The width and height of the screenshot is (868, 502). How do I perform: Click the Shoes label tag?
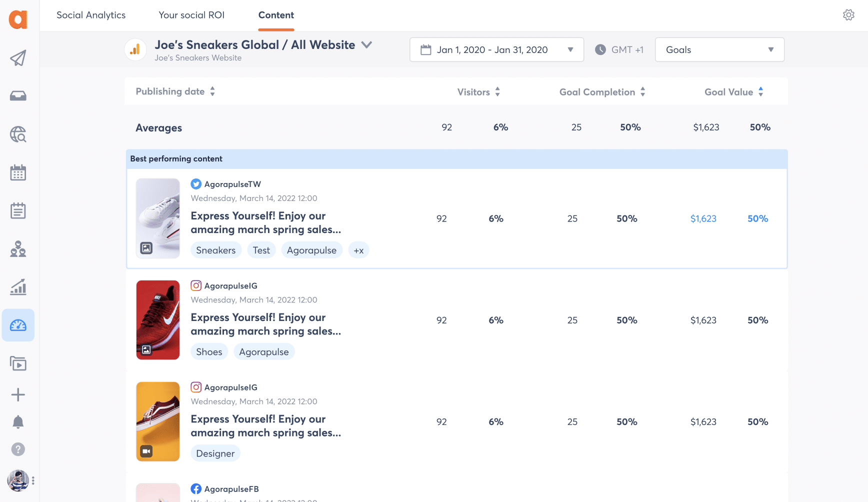coord(209,351)
